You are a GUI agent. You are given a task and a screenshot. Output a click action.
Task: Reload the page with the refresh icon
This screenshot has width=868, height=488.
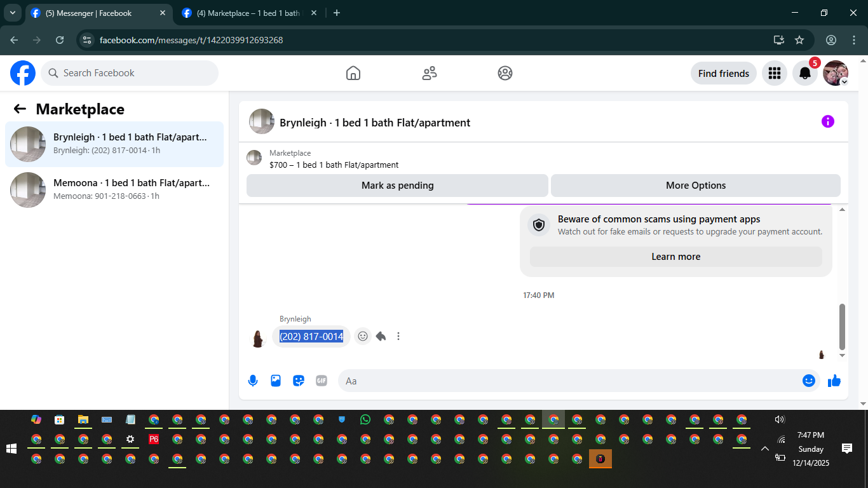tap(60, 40)
